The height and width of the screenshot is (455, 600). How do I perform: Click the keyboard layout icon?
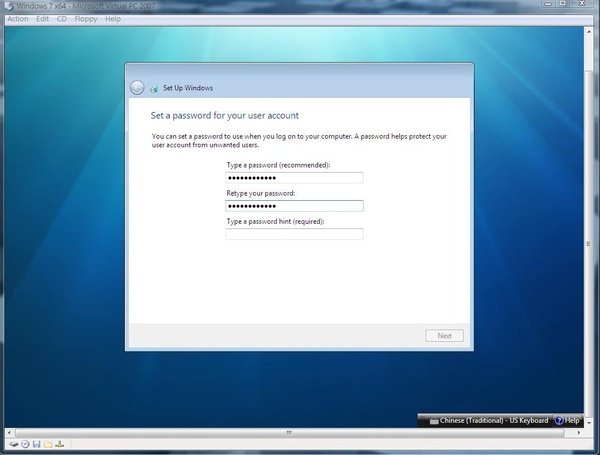click(434, 421)
